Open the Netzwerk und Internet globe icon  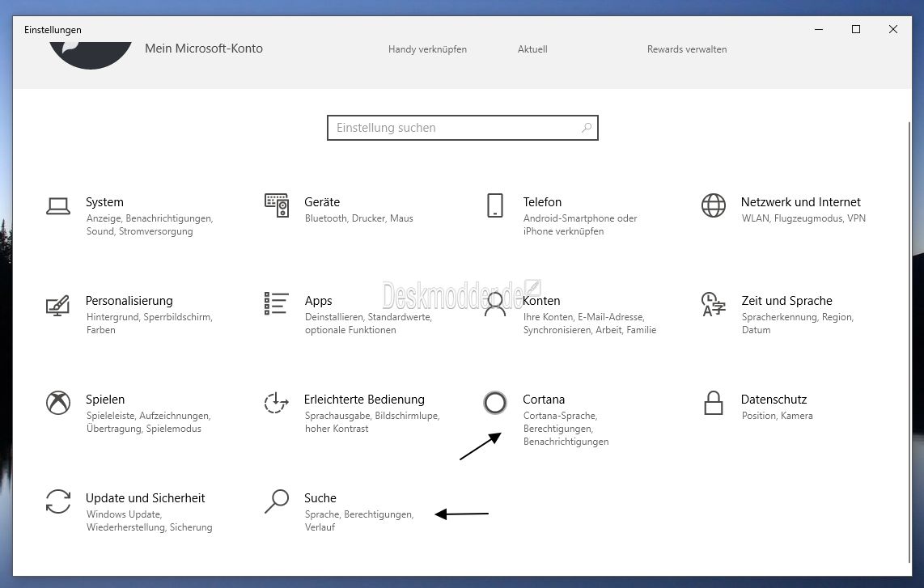pyautogui.click(x=713, y=205)
